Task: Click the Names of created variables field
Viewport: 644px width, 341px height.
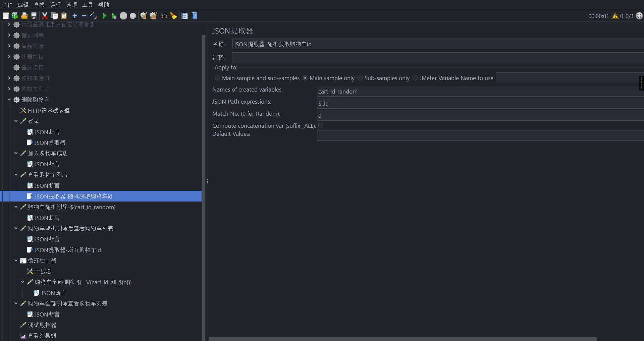Action: point(480,91)
